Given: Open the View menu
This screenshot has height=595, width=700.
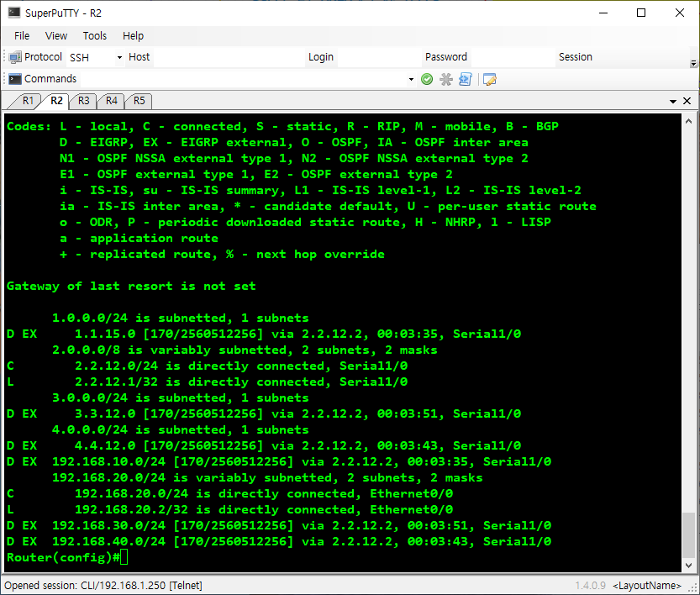Looking at the screenshot, I should point(56,35).
